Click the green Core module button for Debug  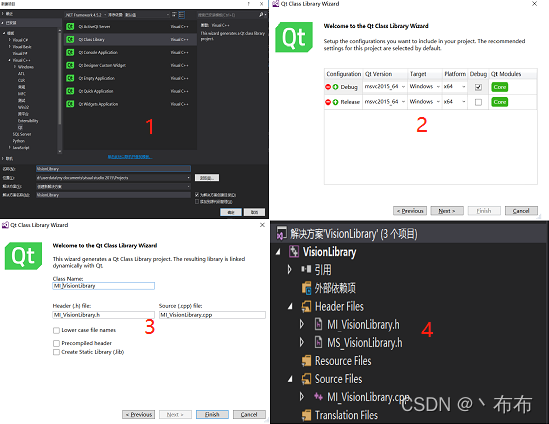pos(500,87)
